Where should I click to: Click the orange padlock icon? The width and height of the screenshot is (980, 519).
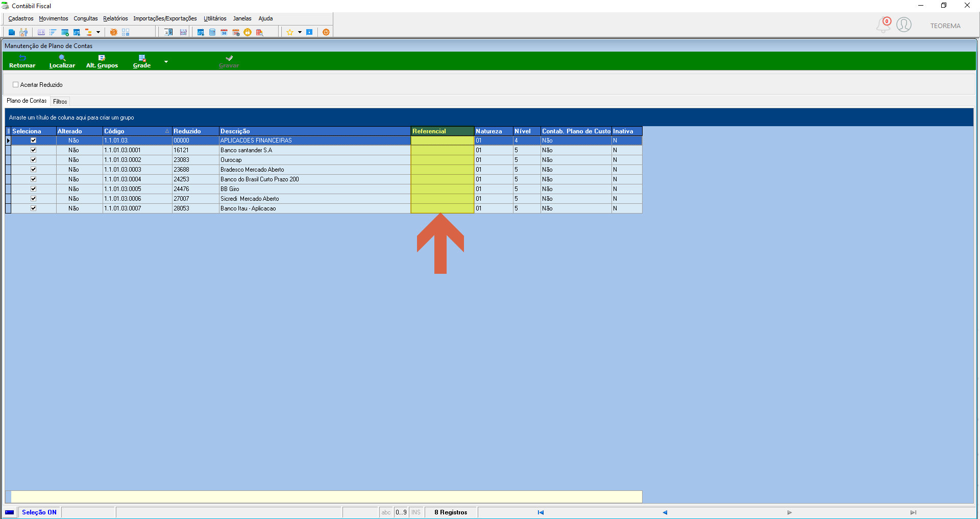click(248, 32)
